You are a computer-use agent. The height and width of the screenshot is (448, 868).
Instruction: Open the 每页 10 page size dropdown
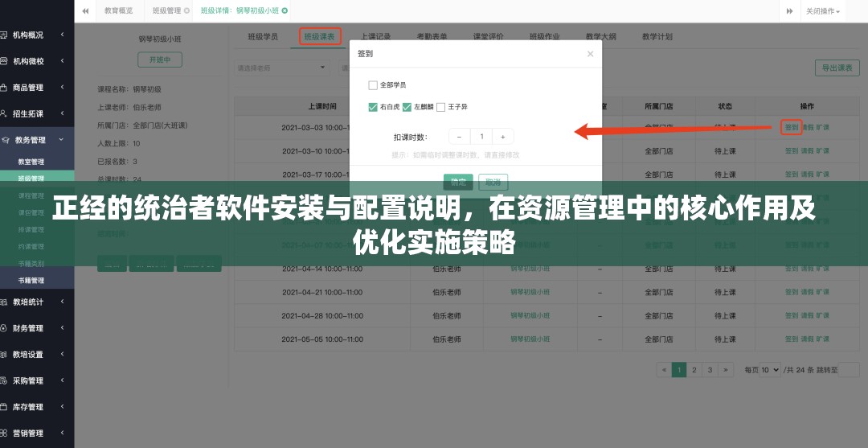click(x=769, y=370)
